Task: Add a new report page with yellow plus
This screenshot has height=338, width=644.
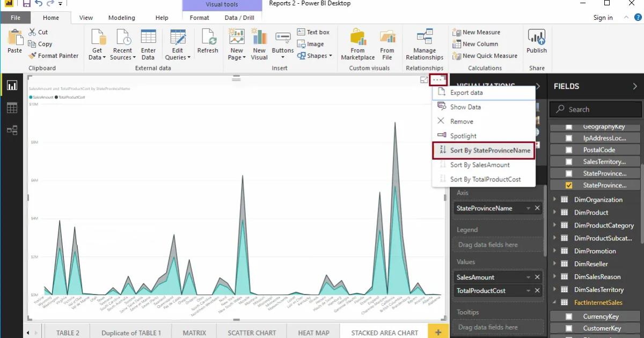Action: point(439,333)
